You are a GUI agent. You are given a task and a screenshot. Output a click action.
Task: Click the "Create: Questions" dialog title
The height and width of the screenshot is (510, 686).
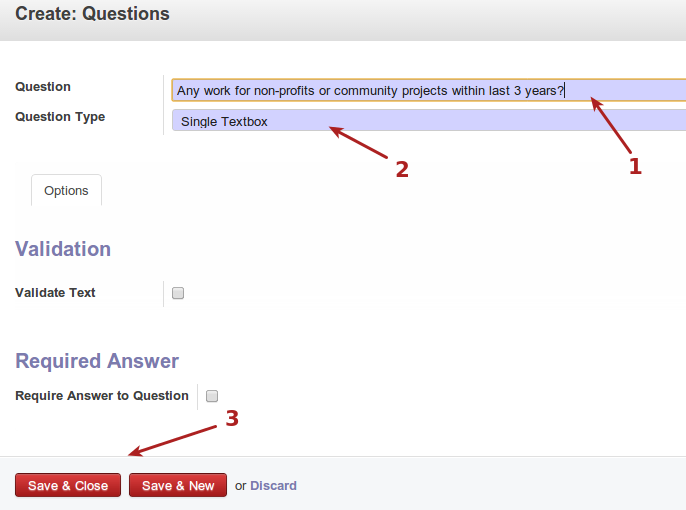tap(92, 14)
